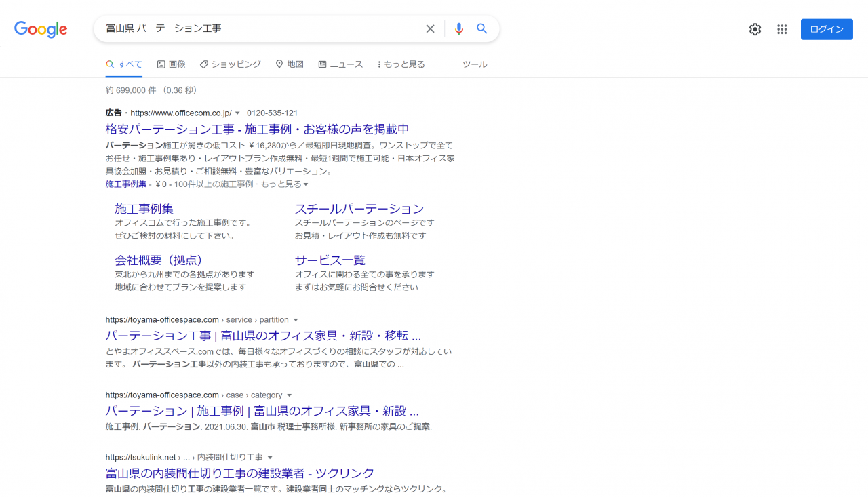Screen dimensions: 868x497
Task: Open the もっと見る menu
Action: point(401,64)
